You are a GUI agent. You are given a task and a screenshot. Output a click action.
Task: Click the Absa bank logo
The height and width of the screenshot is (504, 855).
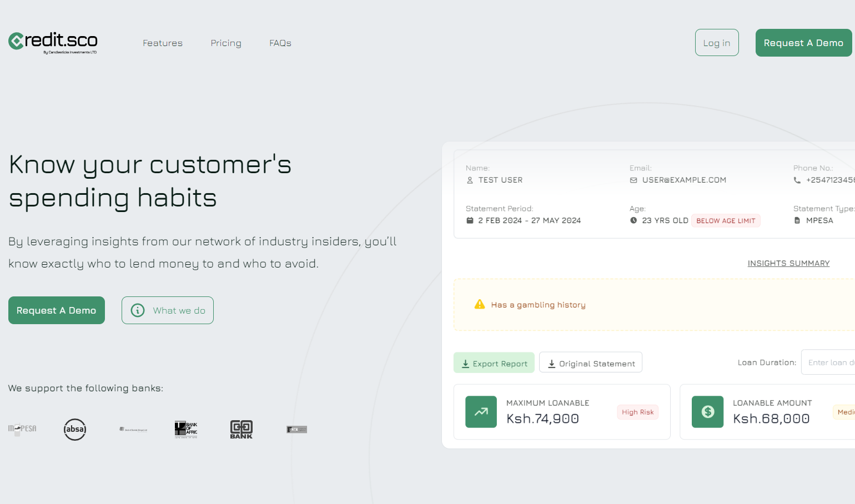pos(75,429)
